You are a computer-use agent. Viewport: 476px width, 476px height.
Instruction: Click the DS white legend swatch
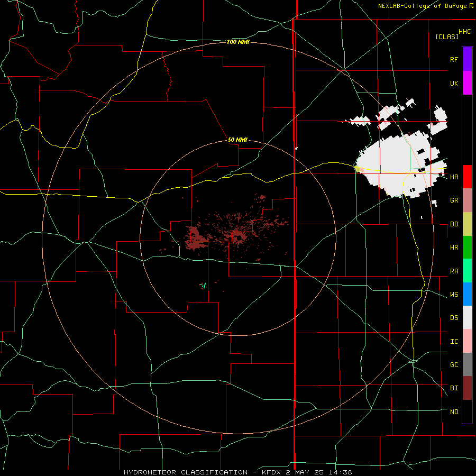[467, 317]
